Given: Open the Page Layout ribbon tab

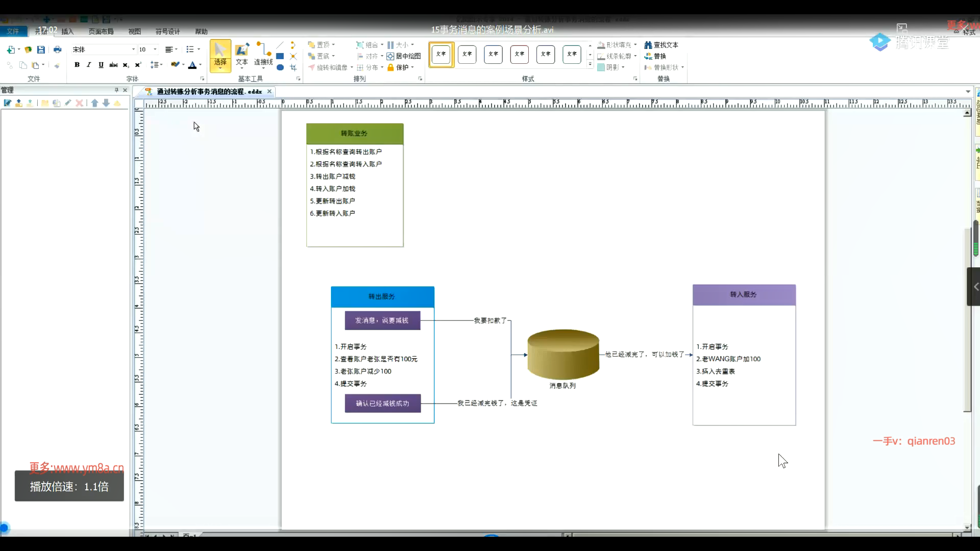Looking at the screenshot, I should point(101,32).
